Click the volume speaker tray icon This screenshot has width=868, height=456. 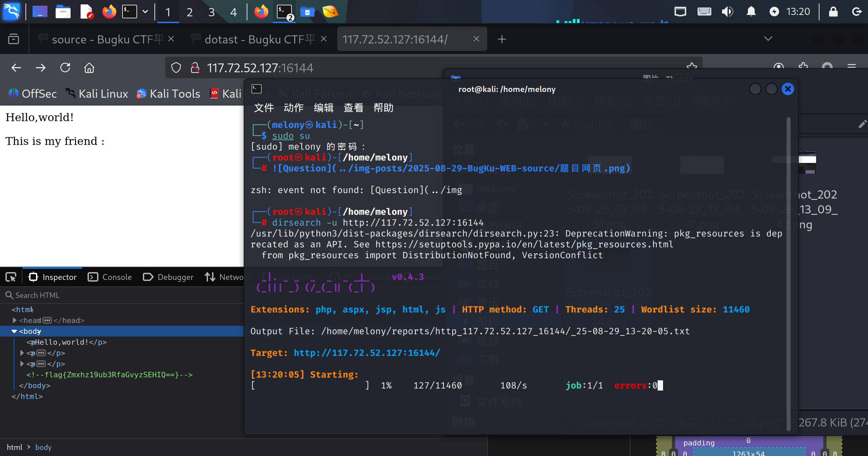point(727,12)
